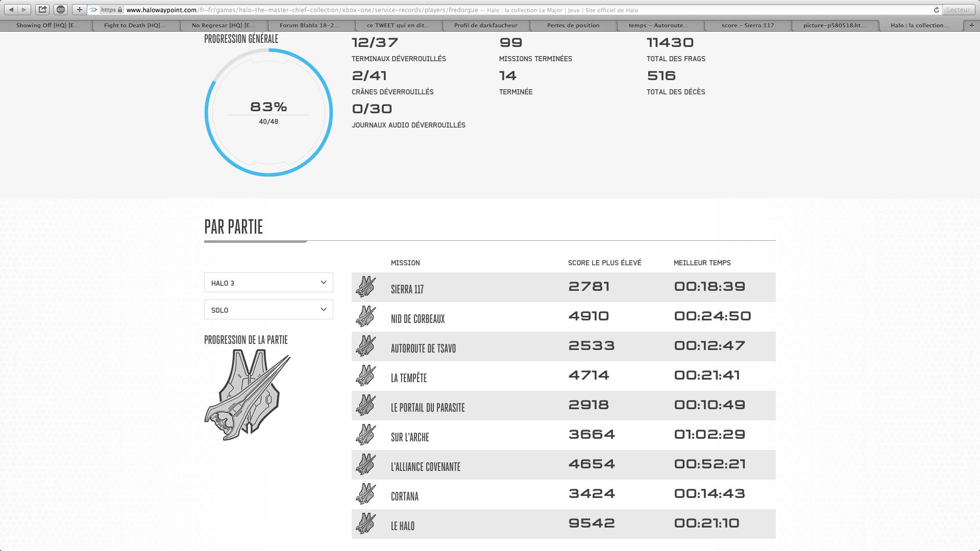This screenshot has height=551, width=980.
Task: Click the Le Halo mission emblem icon
Action: point(366,523)
